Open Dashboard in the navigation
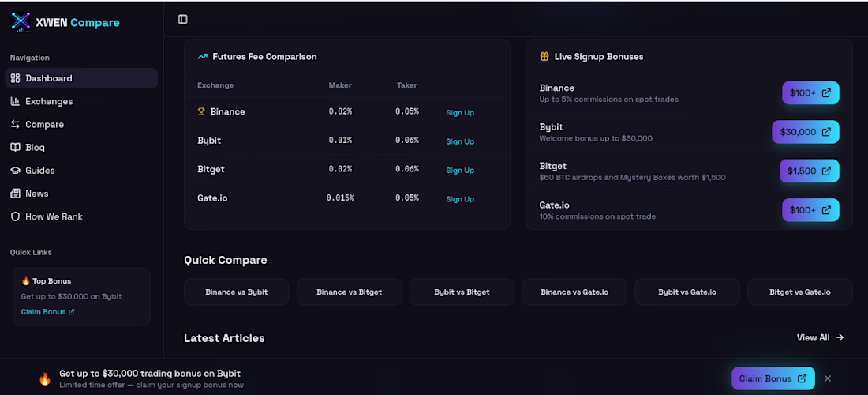The image size is (868, 395). [x=48, y=78]
